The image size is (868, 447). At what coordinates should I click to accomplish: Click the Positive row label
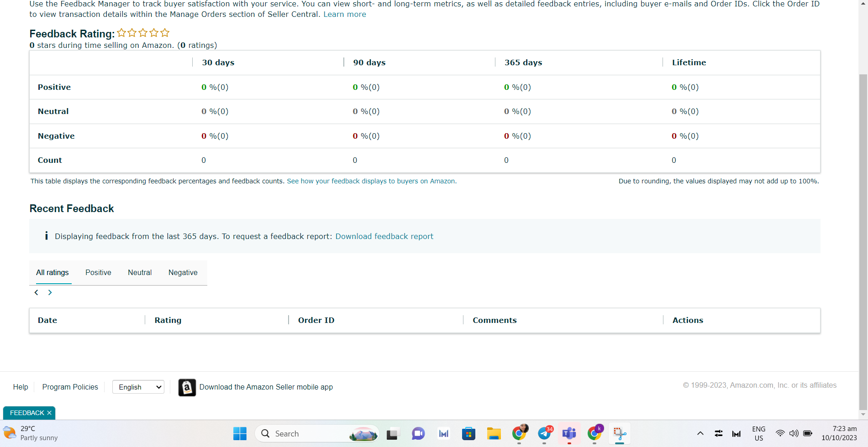54,87
